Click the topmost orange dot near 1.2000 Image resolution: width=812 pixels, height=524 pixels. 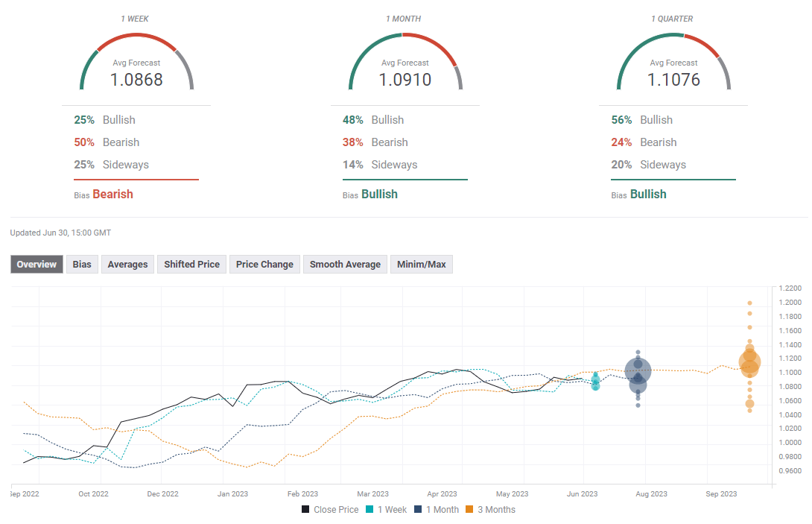(749, 303)
